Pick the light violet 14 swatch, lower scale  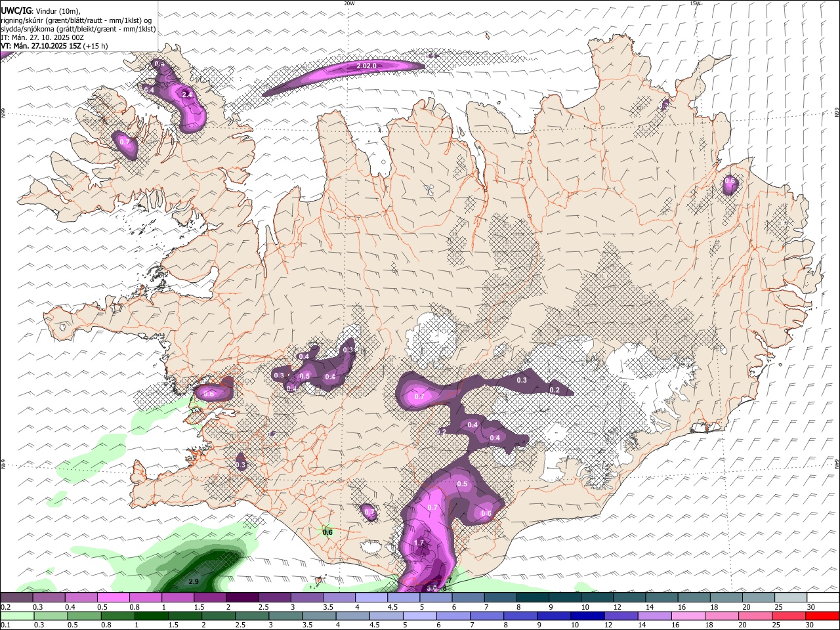(x=654, y=616)
